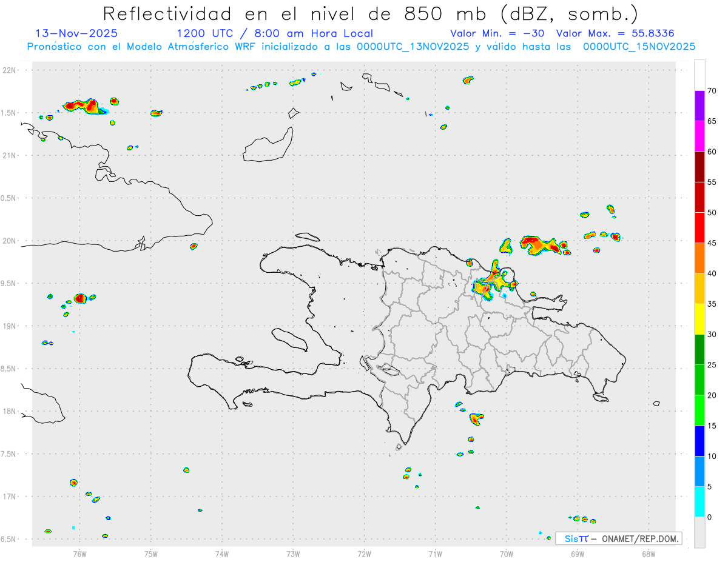Click the '40' colorbar scale value
The width and height of the screenshot is (728, 562).
click(712, 273)
